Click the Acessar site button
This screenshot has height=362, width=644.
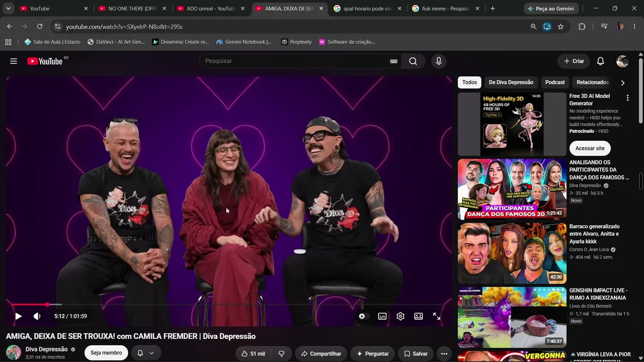click(x=590, y=148)
